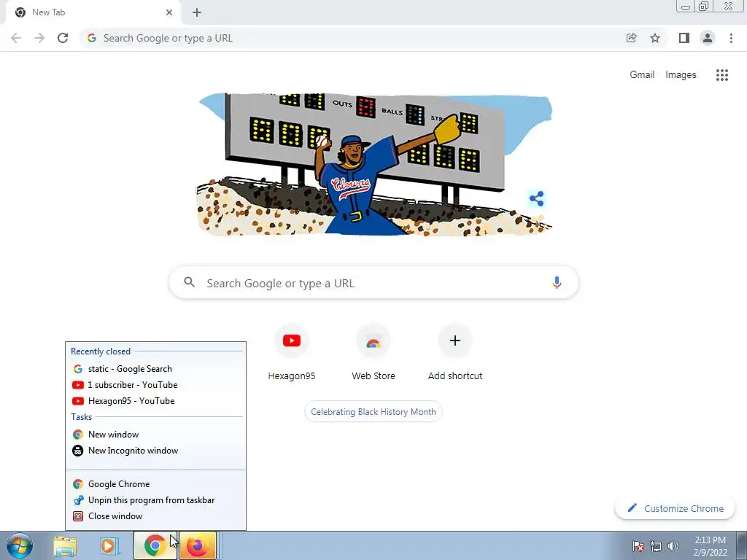This screenshot has width=747, height=560.
Task: Choose New Incognito window task
Action: [x=156, y=451]
